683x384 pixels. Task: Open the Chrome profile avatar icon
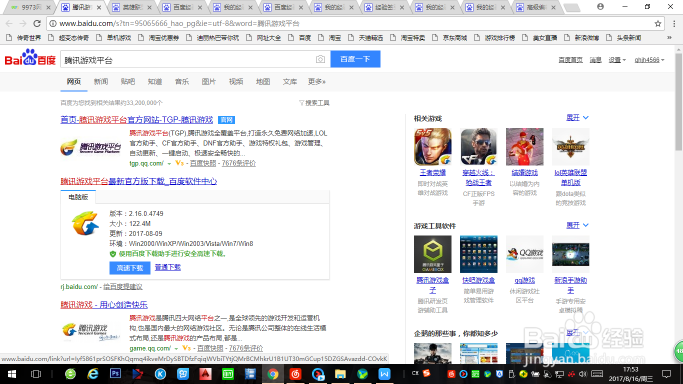pyautogui.click(x=600, y=7)
